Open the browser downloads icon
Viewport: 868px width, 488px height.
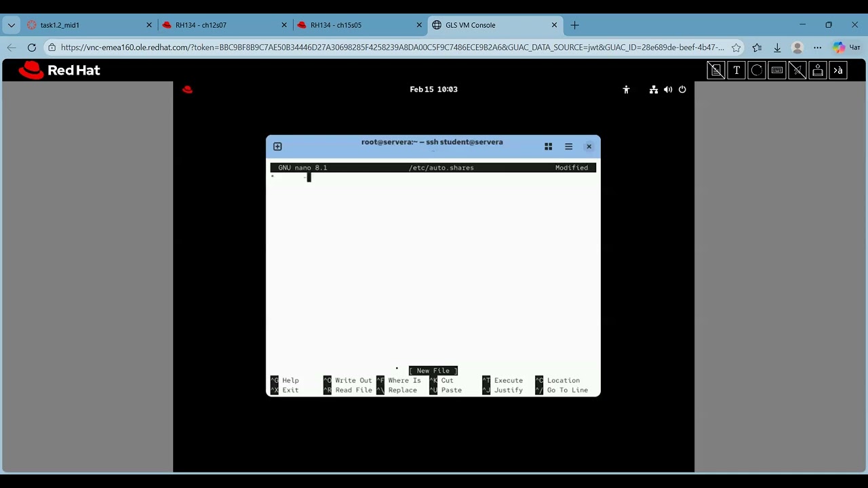pos(777,47)
